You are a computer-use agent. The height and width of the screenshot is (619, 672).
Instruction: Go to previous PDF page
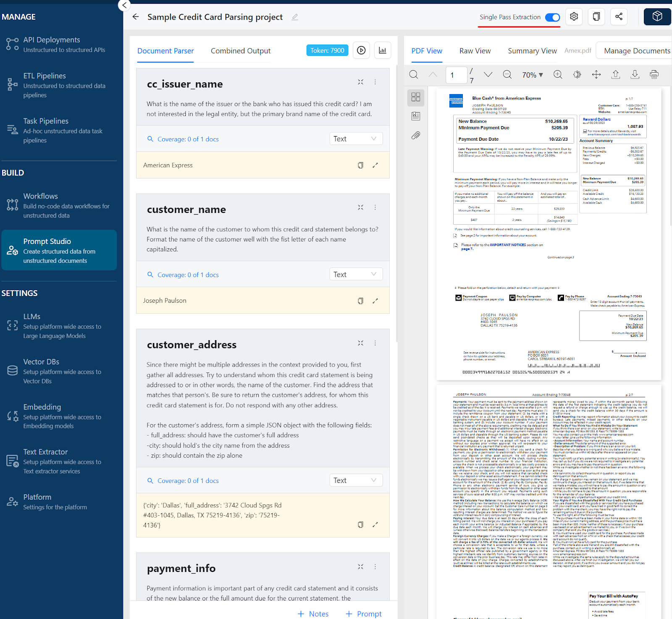pos(433,75)
